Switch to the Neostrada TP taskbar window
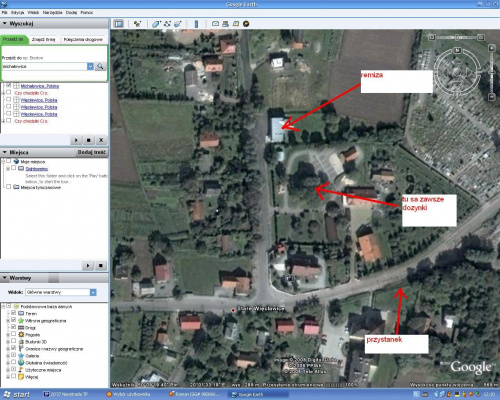Image resolution: width=500 pixels, height=400 pixels. coord(68,394)
